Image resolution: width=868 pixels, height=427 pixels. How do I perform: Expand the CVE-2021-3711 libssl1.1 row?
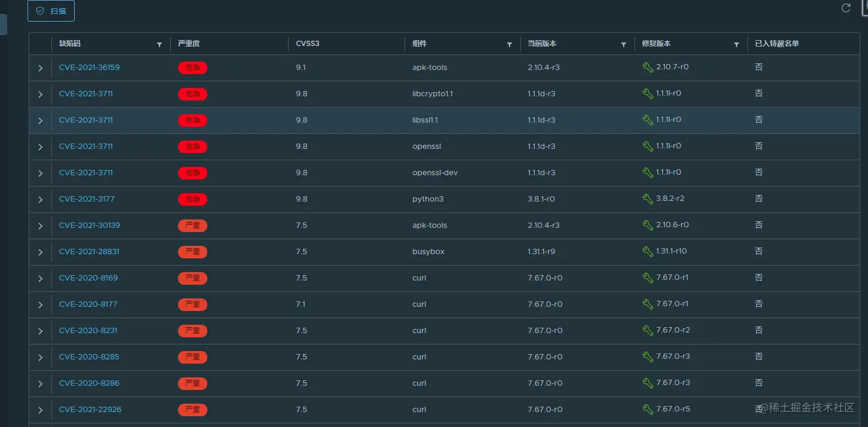41,121
